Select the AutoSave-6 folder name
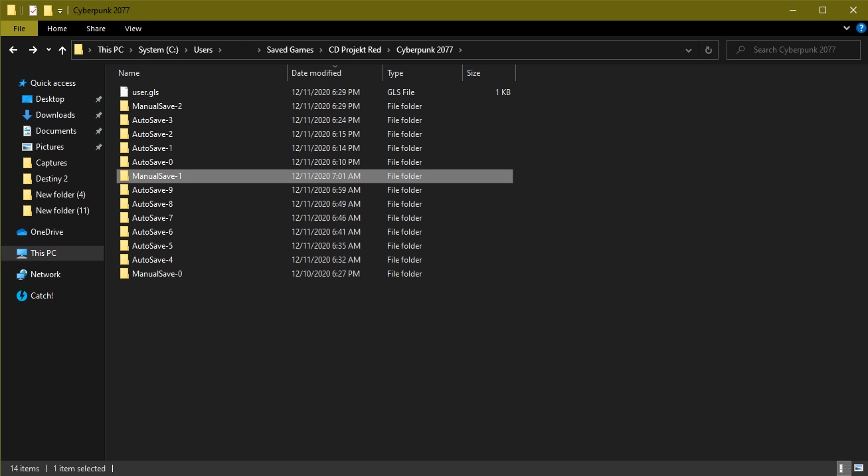This screenshot has width=868, height=476. tap(152, 232)
